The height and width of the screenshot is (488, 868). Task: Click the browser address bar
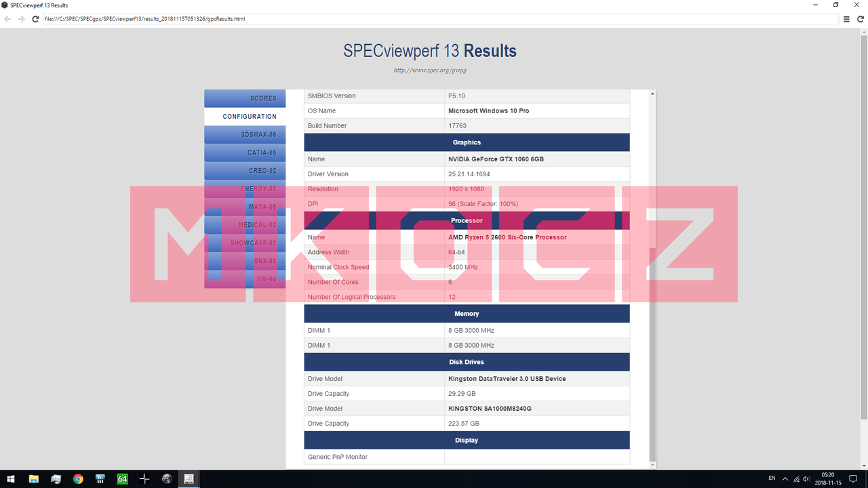441,19
